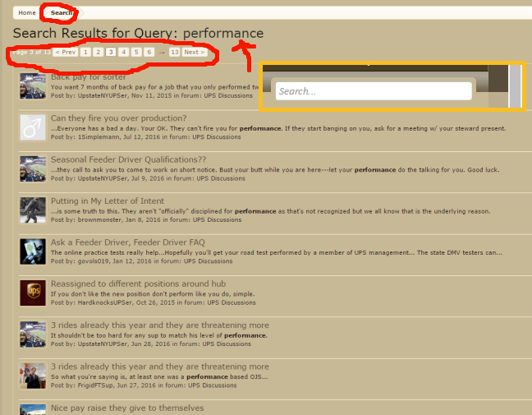Open the Search breadcrumb
Screen dimensions: 532x415
62,13
